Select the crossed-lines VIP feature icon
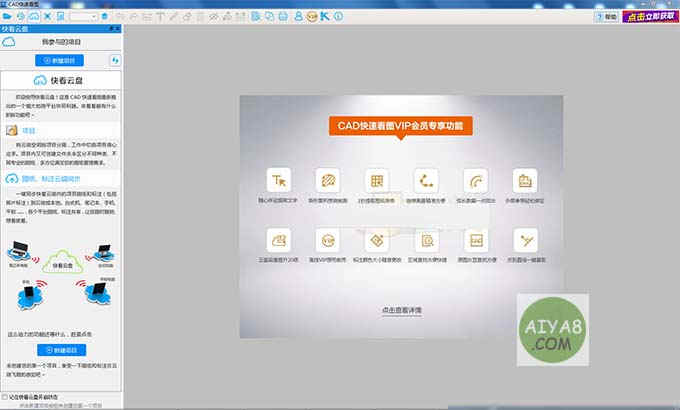680x410 pixels. point(526,240)
